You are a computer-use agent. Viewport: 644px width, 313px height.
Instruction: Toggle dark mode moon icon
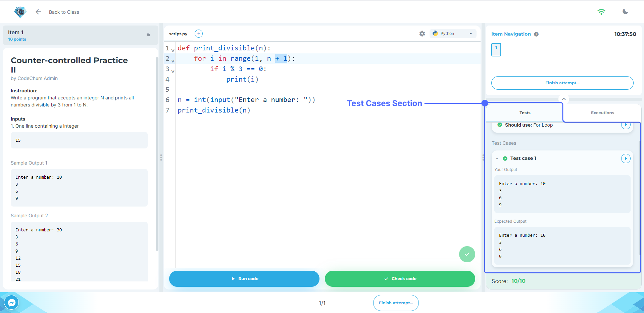625,12
